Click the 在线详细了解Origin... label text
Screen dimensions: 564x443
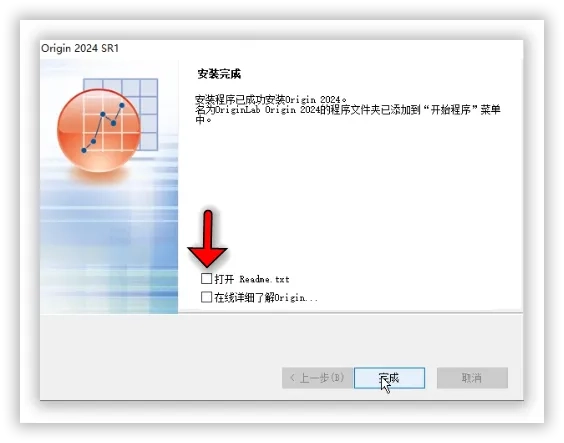click(266, 298)
